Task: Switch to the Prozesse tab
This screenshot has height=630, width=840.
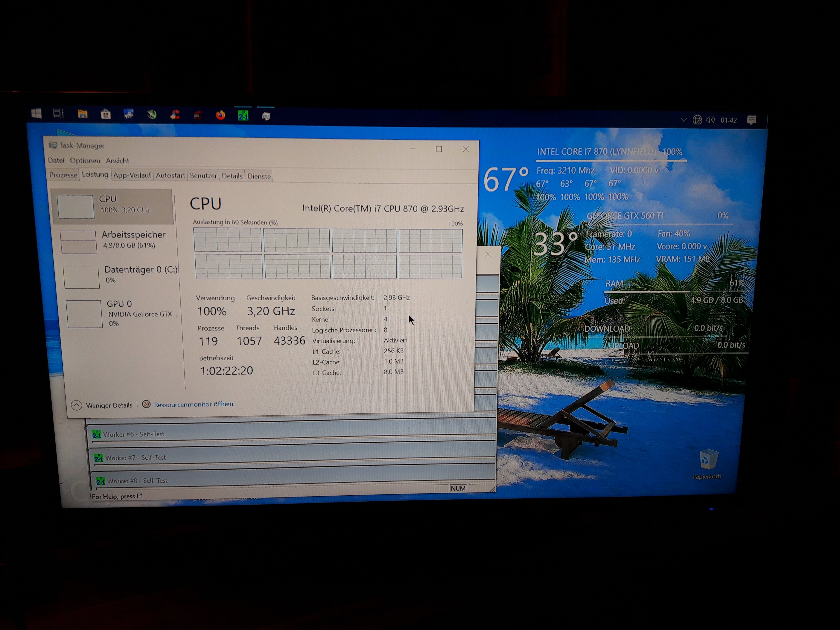Action: pos(63,175)
